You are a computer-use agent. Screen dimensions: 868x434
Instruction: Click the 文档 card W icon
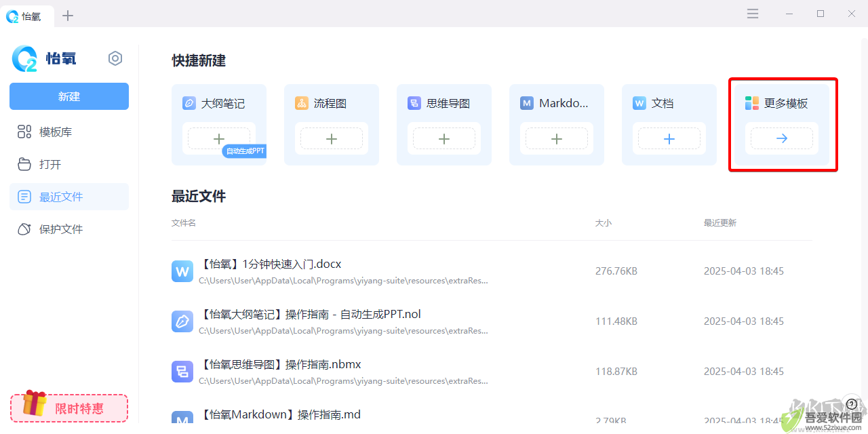pos(639,103)
